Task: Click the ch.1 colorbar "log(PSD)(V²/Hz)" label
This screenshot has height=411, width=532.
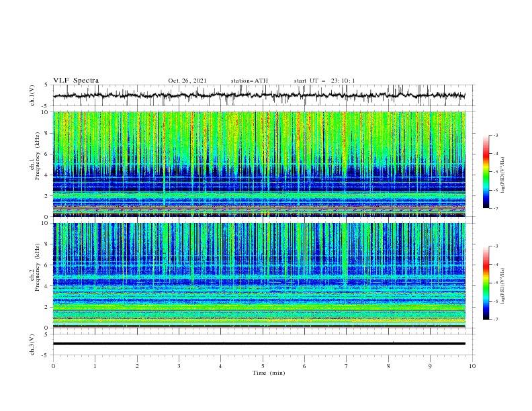Action: [504, 175]
